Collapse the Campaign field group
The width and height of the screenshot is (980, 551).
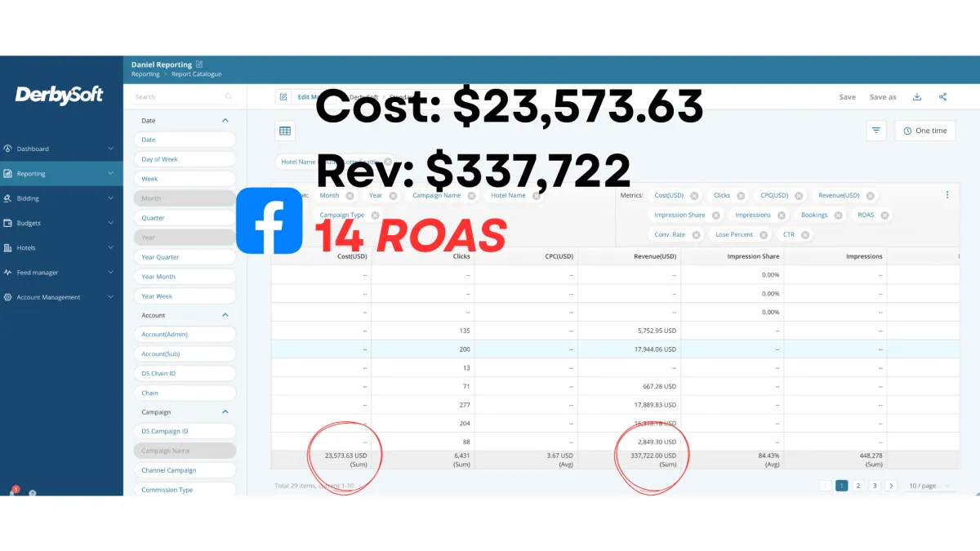(x=225, y=412)
